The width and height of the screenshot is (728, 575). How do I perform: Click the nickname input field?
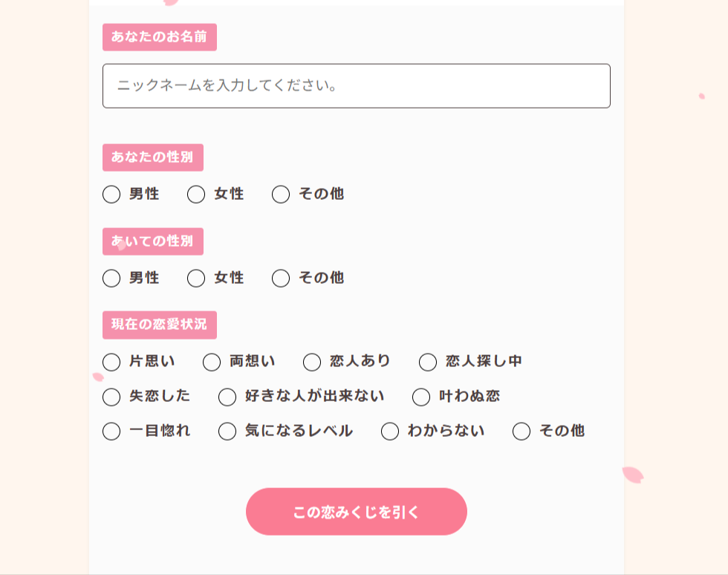click(357, 86)
